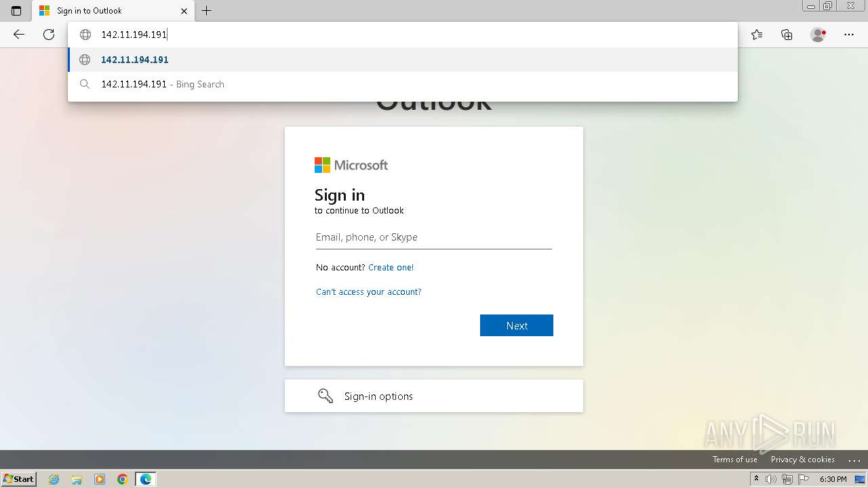Open the Collections icon
Image resolution: width=868 pixels, height=488 pixels.
coord(787,35)
